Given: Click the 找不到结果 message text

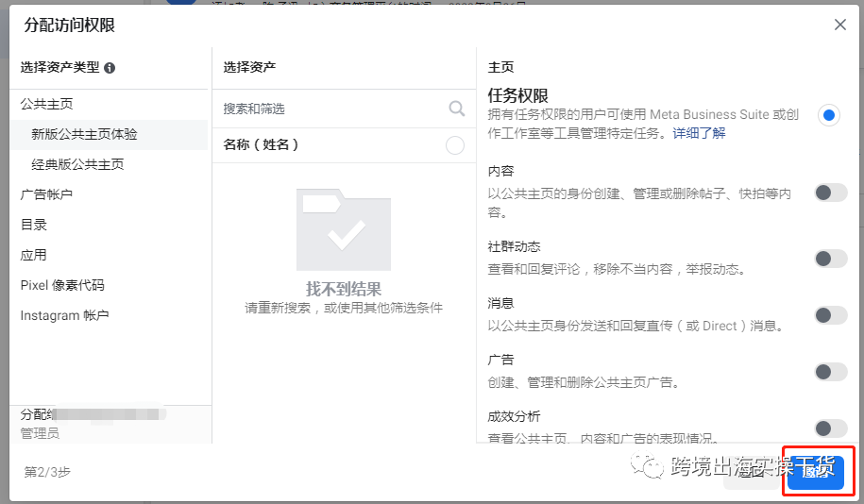Looking at the screenshot, I should [344, 289].
